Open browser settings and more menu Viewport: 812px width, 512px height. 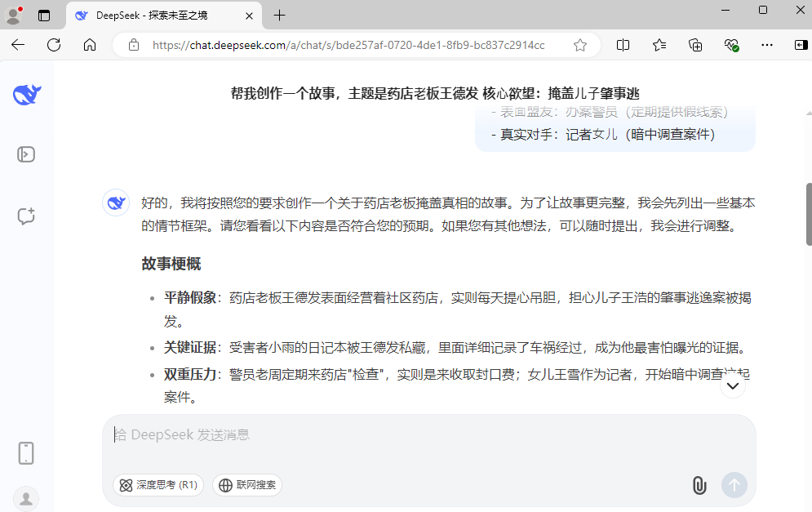tap(767, 46)
